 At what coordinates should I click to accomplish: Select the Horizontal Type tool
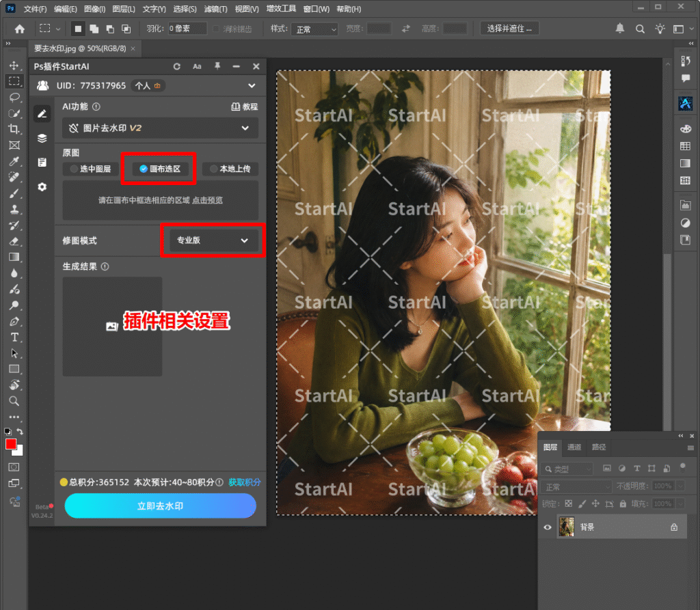[14, 337]
